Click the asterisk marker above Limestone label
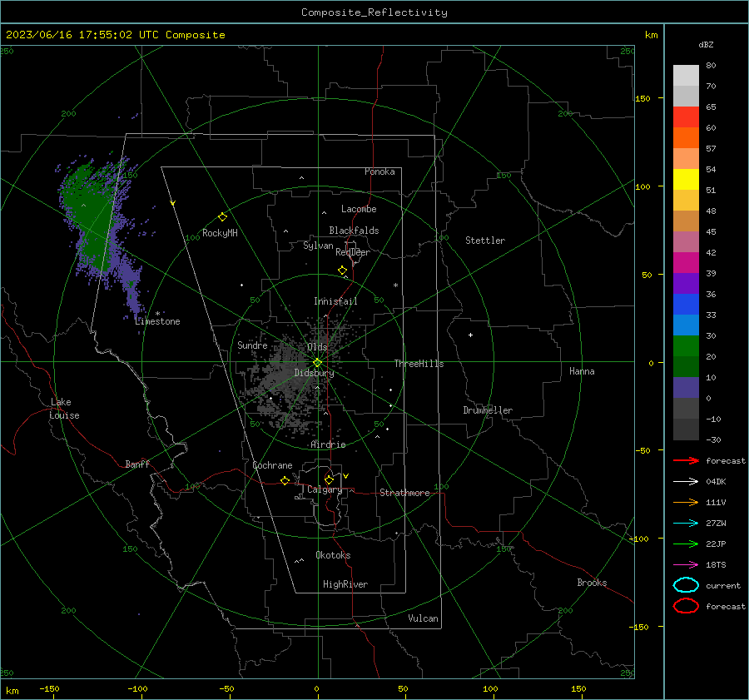The image size is (749, 700). 157,314
